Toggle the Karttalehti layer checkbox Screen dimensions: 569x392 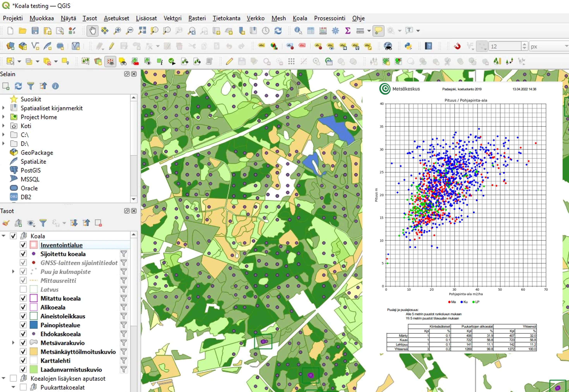tap(23, 361)
